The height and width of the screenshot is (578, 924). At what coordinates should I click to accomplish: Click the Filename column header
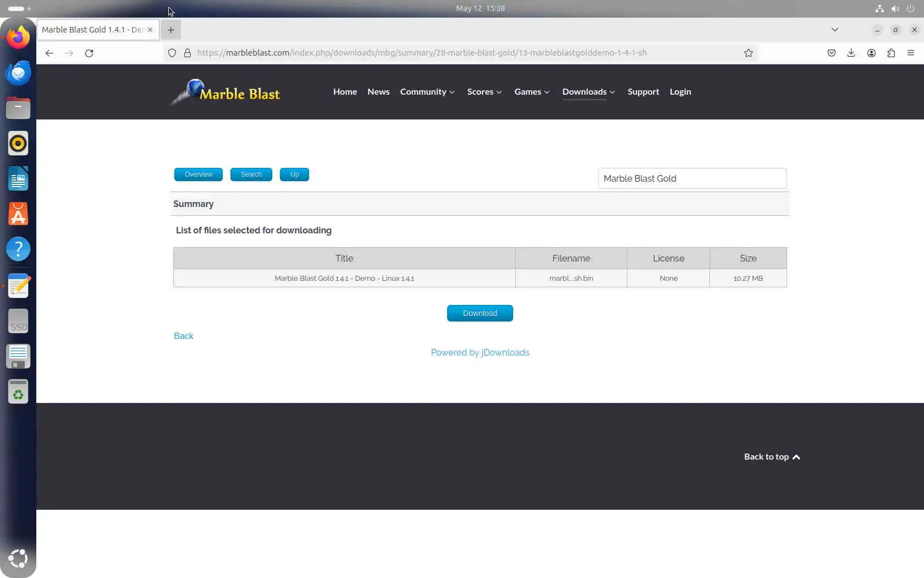[571, 258]
